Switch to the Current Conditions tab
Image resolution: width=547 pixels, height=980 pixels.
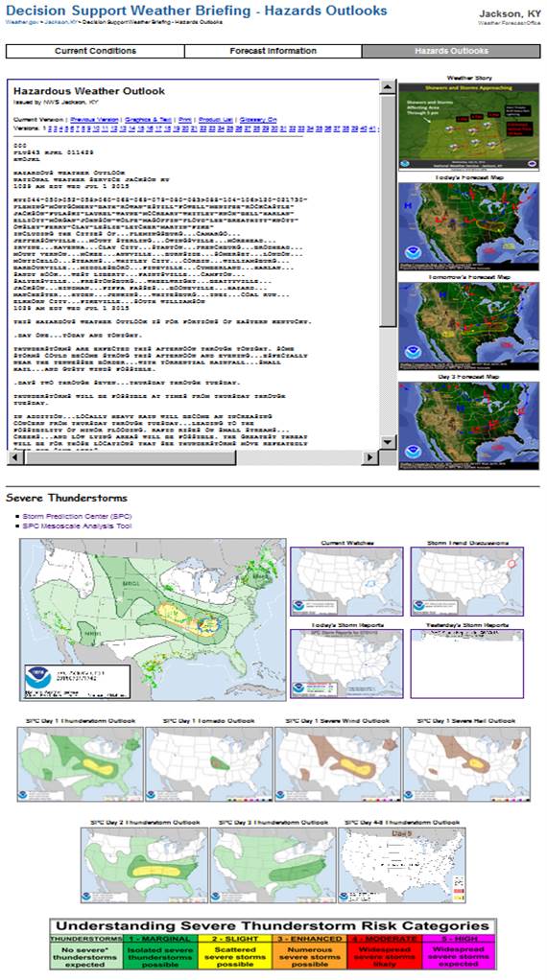[95, 51]
